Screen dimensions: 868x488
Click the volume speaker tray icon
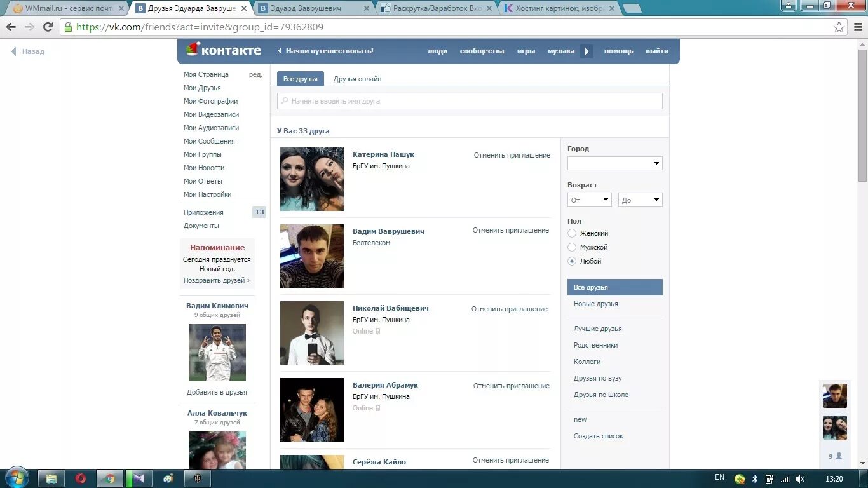(x=800, y=479)
